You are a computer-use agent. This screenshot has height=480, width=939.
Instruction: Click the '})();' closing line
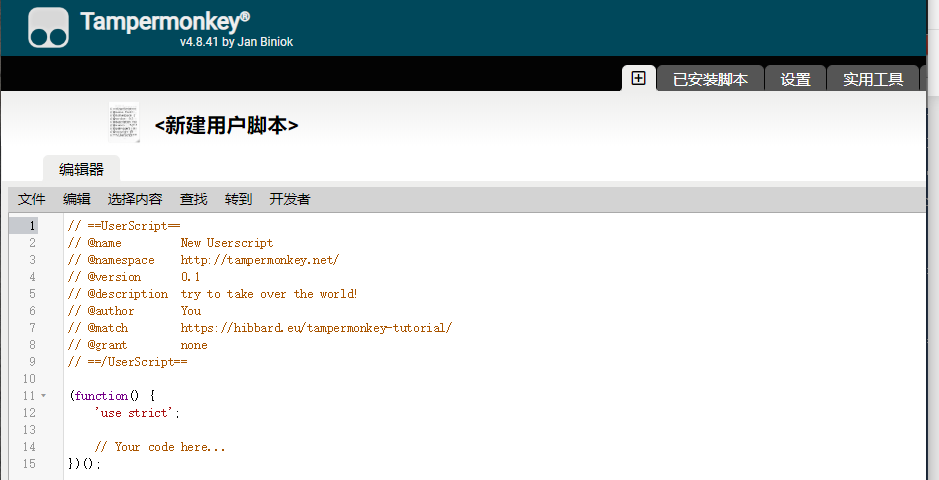point(85,464)
